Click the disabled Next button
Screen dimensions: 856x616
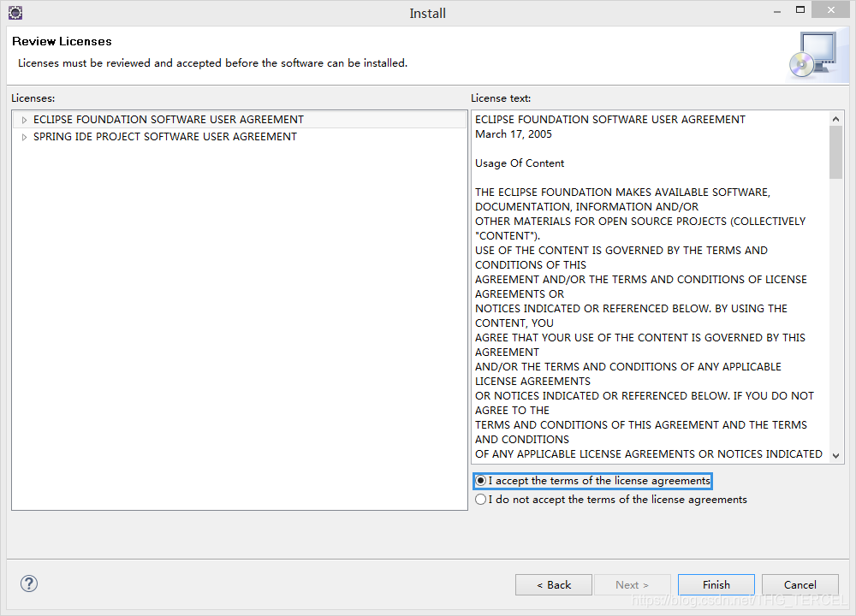click(x=633, y=585)
